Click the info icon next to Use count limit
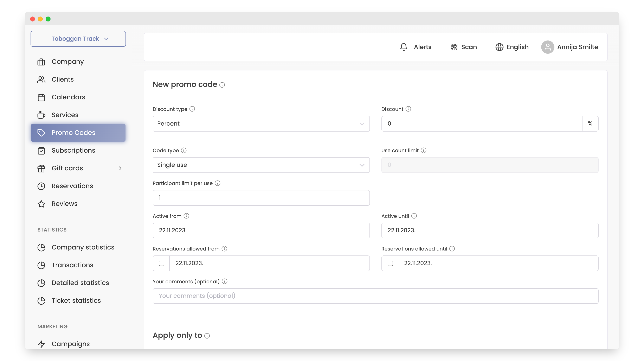Viewport: 644px width, 361px height. (x=423, y=150)
